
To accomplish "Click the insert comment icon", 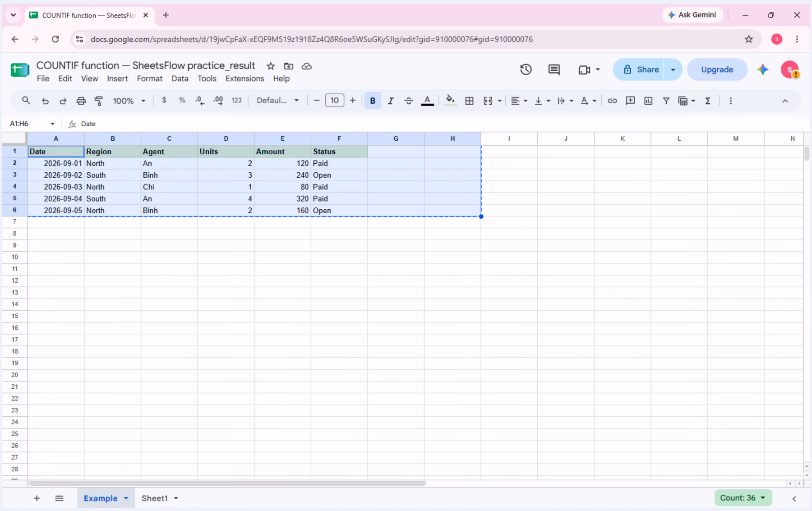I will click(x=630, y=101).
